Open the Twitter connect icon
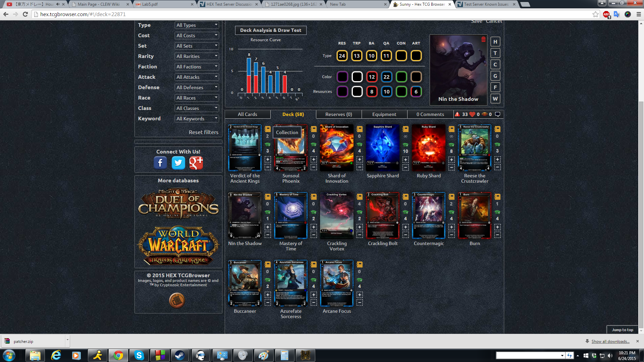The image size is (644, 362). 178,163
